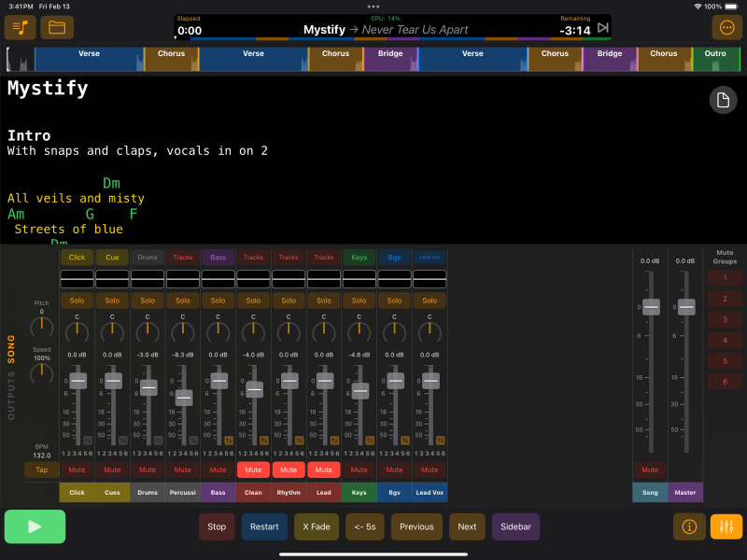
Task: Click the Master channel fader handle
Action: (686, 307)
